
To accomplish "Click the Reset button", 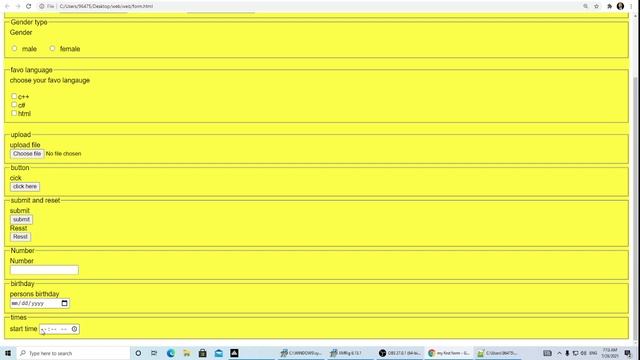I will (x=20, y=237).
